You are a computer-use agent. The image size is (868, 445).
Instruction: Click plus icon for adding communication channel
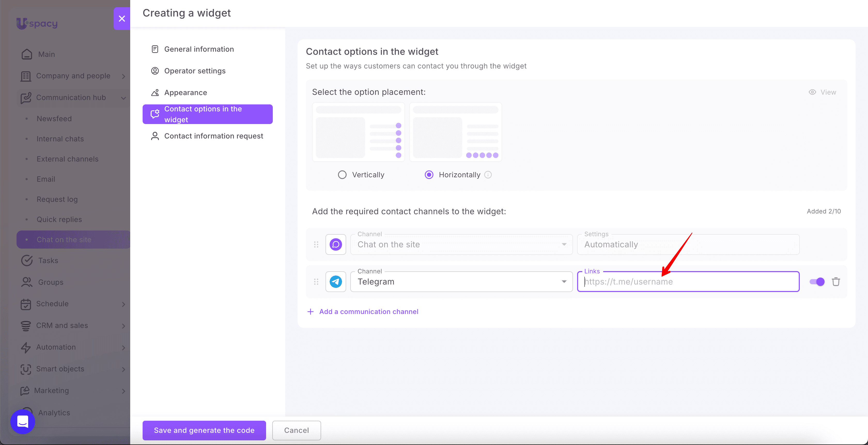coord(310,311)
